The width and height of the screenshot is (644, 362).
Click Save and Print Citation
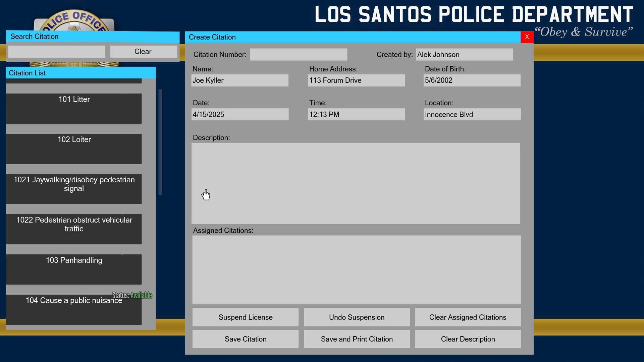coord(357,339)
